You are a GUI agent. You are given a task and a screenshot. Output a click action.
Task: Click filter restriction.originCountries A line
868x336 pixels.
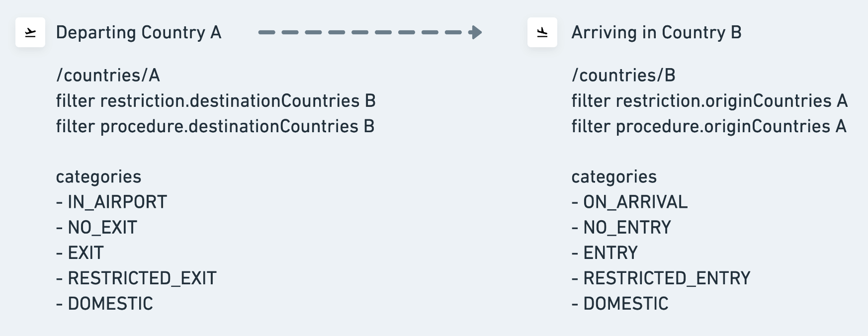pyautogui.click(x=709, y=101)
